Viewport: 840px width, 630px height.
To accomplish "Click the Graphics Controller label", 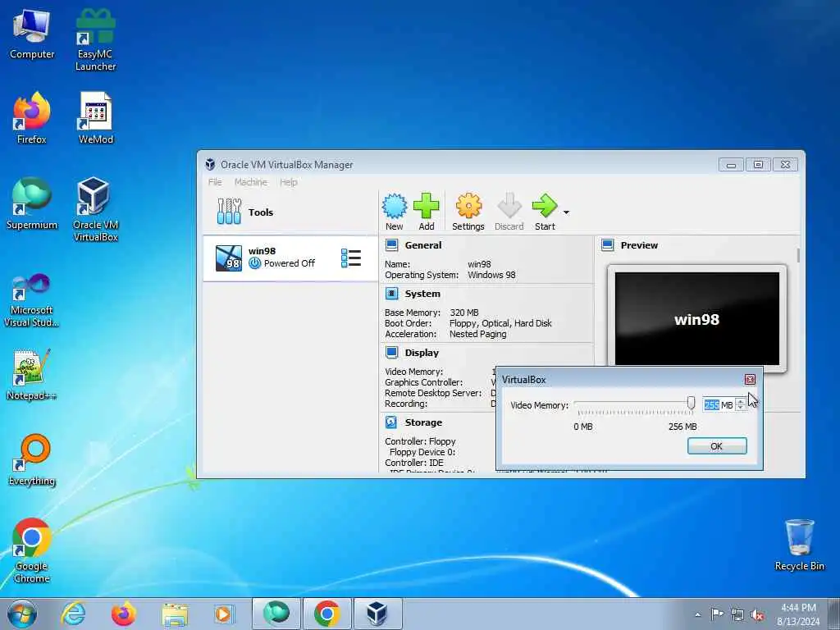I will coord(423,382).
